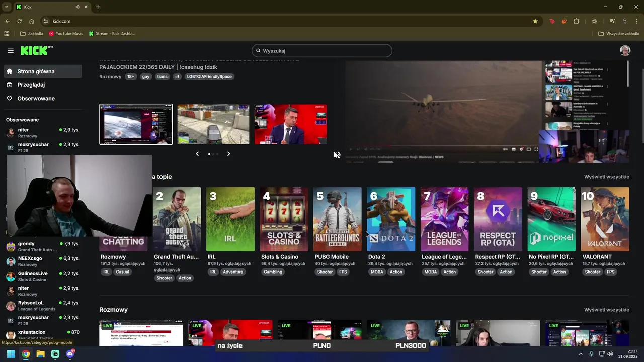Open Chrome media control icon
Image resolution: width=644 pixels, height=362 pixels.
click(612, 21)
